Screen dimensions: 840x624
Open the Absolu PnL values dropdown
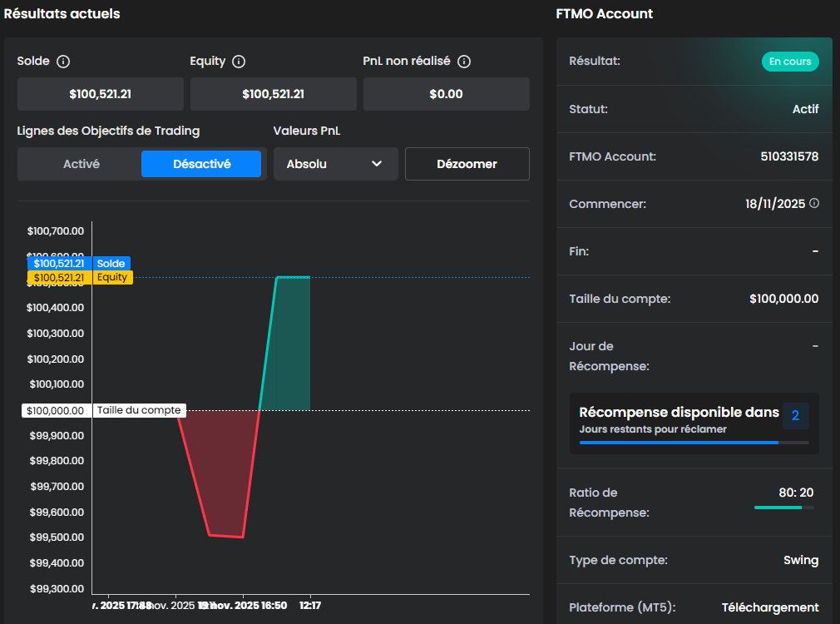335,164
